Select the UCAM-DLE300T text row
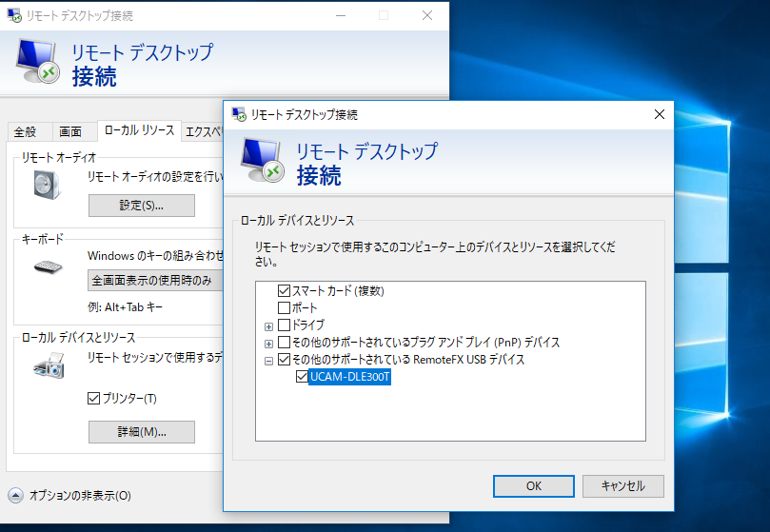This screenshot has height=532, width=770. 349,377
